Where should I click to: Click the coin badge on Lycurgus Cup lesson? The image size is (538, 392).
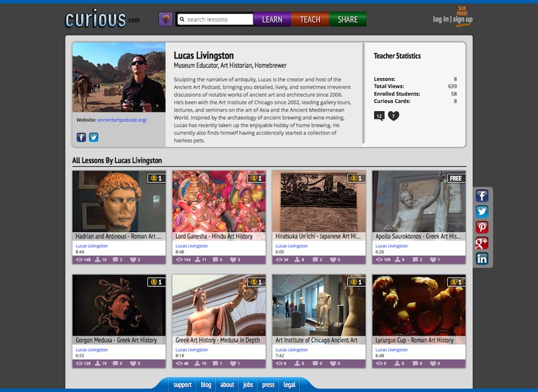(456, 282)
